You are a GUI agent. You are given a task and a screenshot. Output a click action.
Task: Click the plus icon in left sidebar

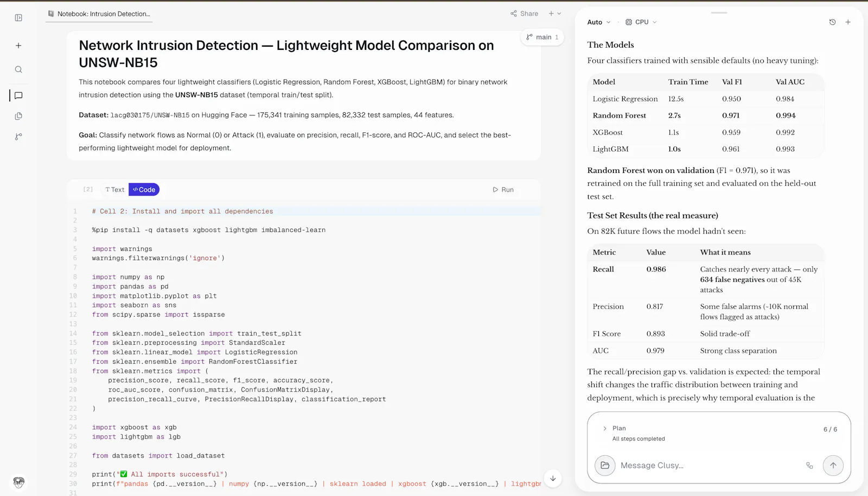click(x=18, y=46)
